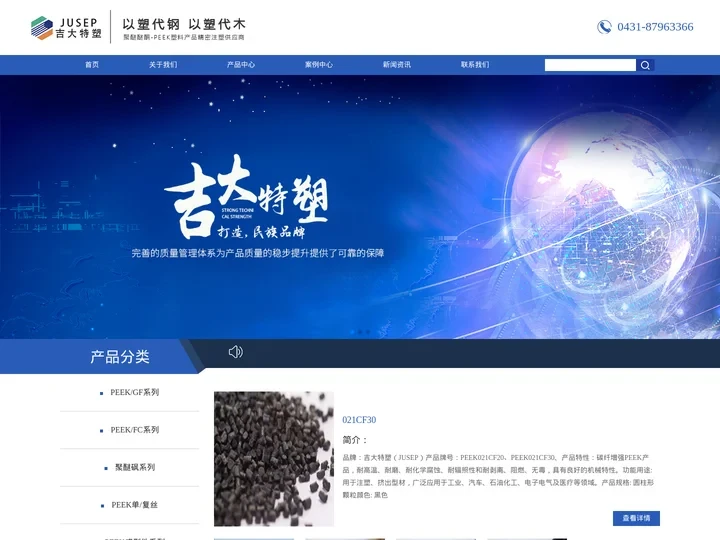Open the 联系我们 menu item
Image resolution: width=720 pixels, height=540 pixels.
pyautogui.click(x=475, y=65)
